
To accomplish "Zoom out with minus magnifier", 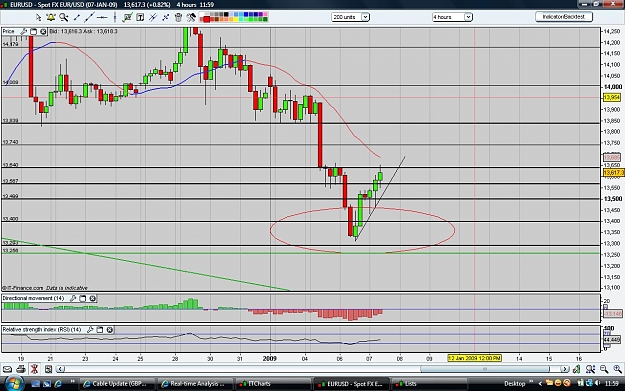I will click(604, 369).
